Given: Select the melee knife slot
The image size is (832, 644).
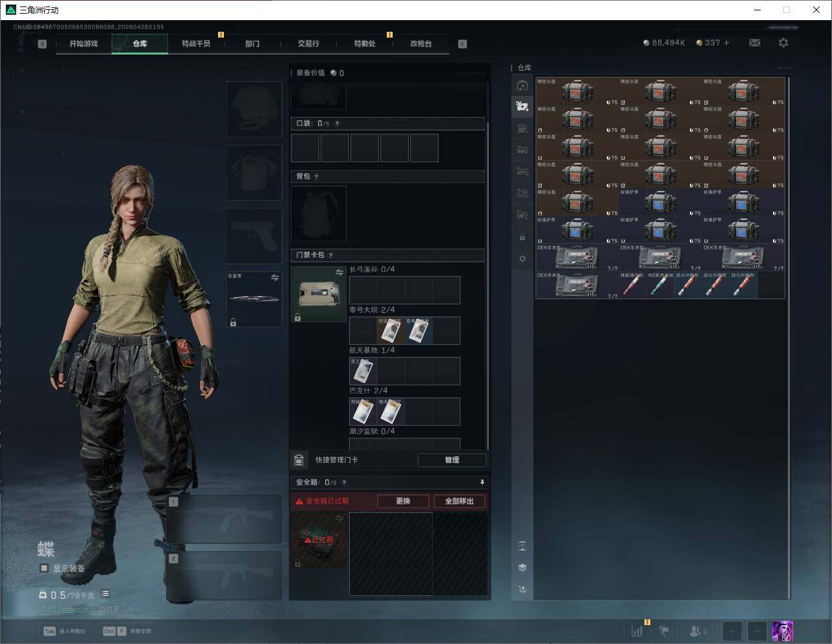Looking at the screenshot, I should click(x=254, y=299).
